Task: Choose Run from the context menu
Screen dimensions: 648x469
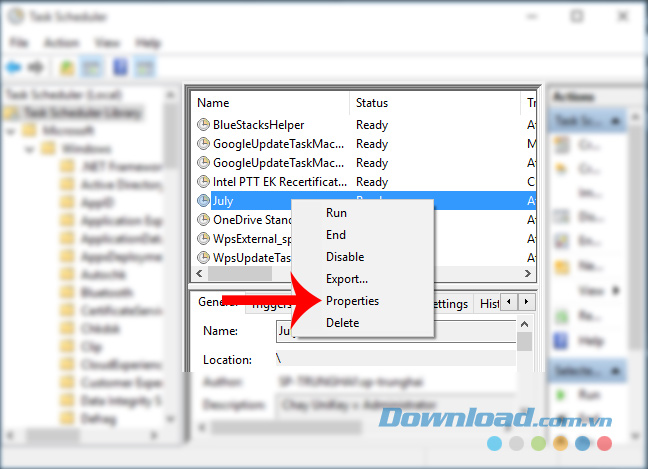Action: pos(336,213)
